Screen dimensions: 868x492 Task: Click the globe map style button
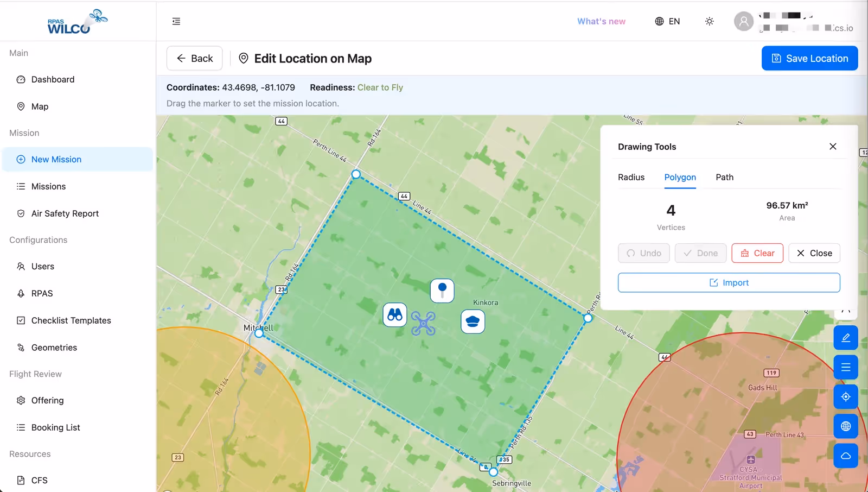(846, 426)
